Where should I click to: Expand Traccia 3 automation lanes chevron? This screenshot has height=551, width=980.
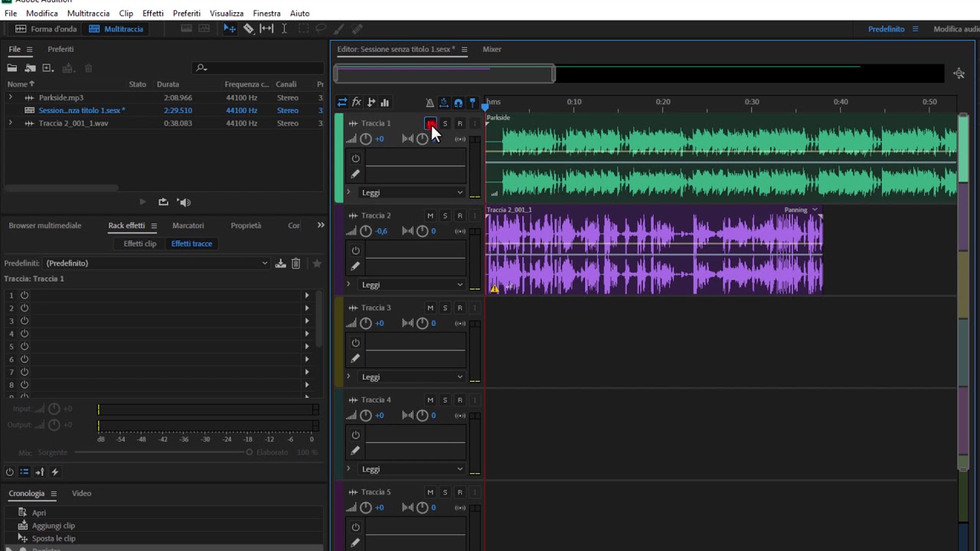point(349,377)
